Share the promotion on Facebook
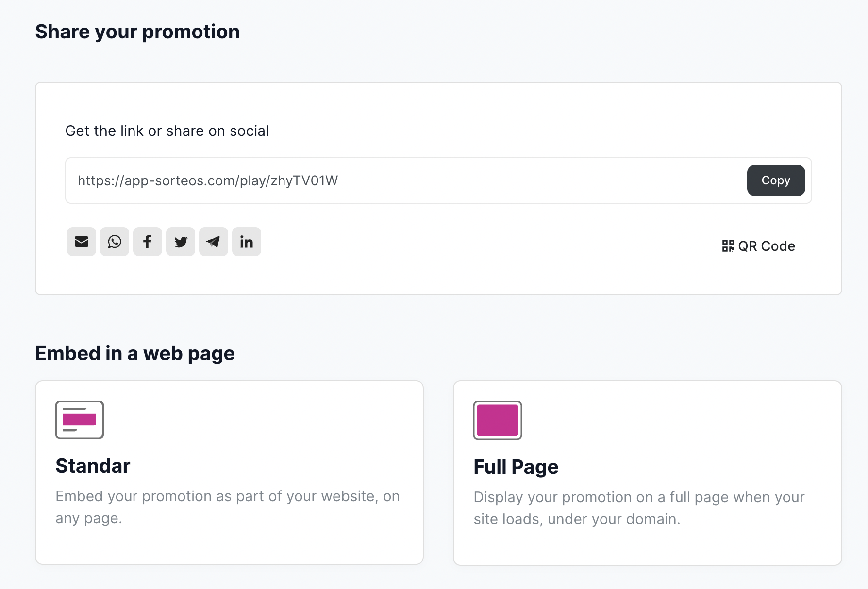Screen dimensions: 868x589 [x=148, y=242]
